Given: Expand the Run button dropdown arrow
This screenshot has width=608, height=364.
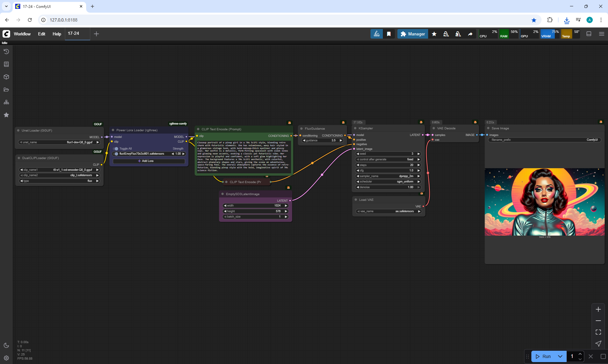Looking at the screenshot, I should (560, 356).
